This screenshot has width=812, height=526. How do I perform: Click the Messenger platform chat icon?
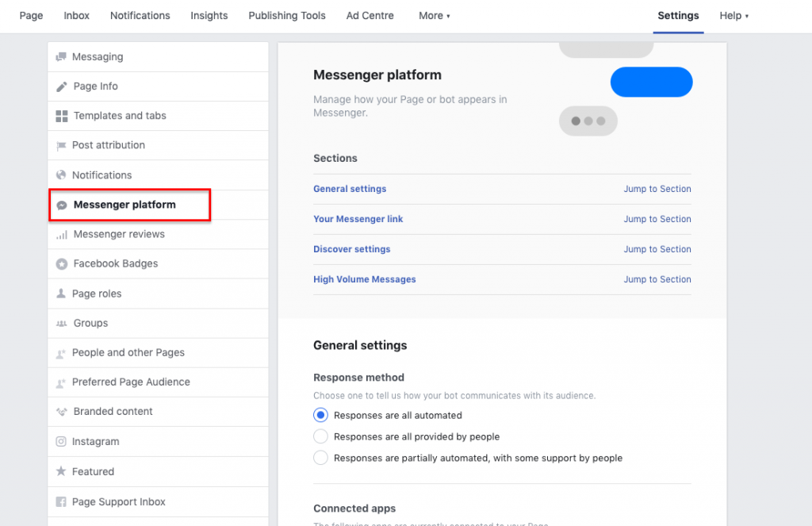(62, 205)
